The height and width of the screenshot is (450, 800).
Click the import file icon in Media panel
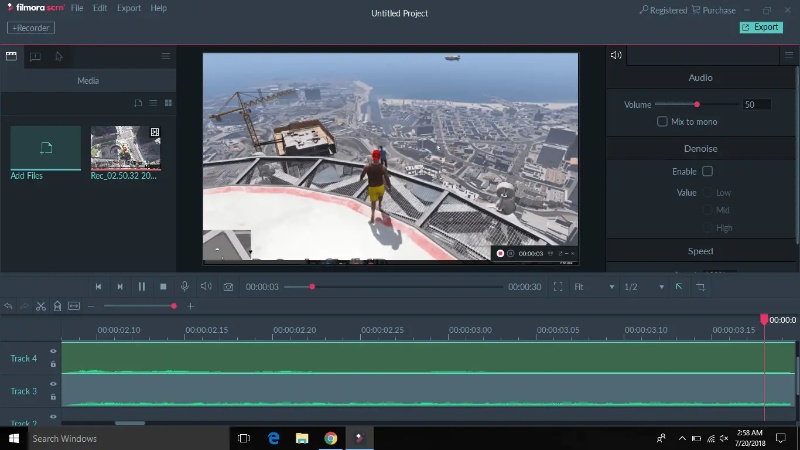tap(138, 103)
